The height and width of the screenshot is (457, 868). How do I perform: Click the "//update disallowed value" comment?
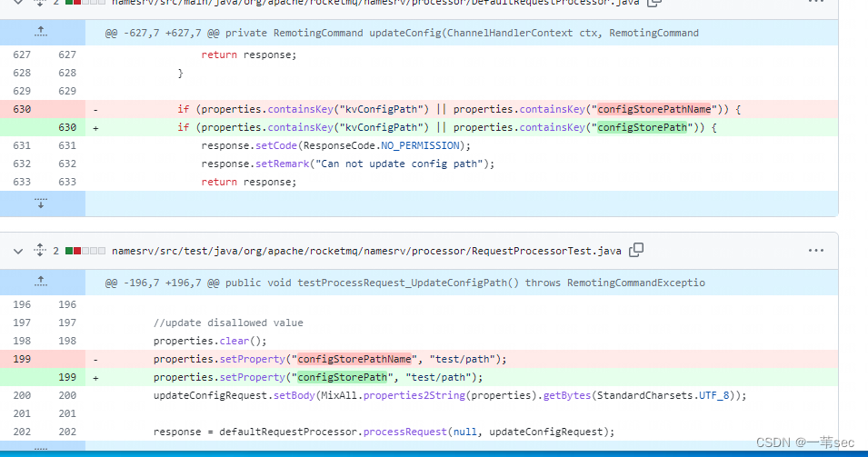click(x=228, y=323)
